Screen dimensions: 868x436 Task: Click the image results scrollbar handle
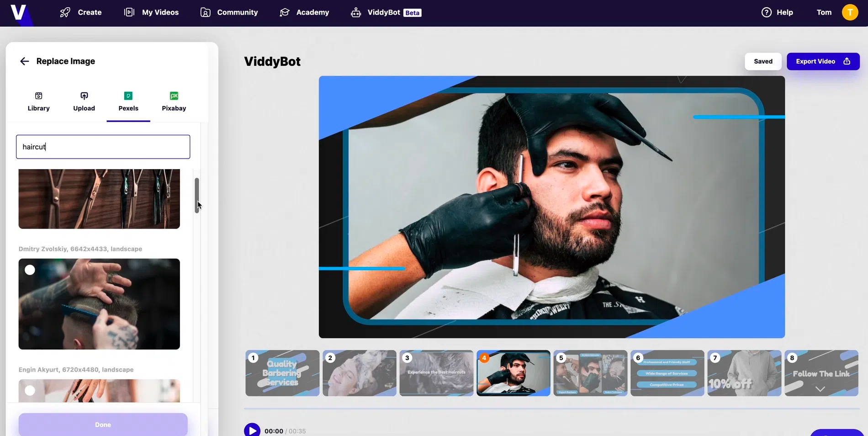(197, 195)
